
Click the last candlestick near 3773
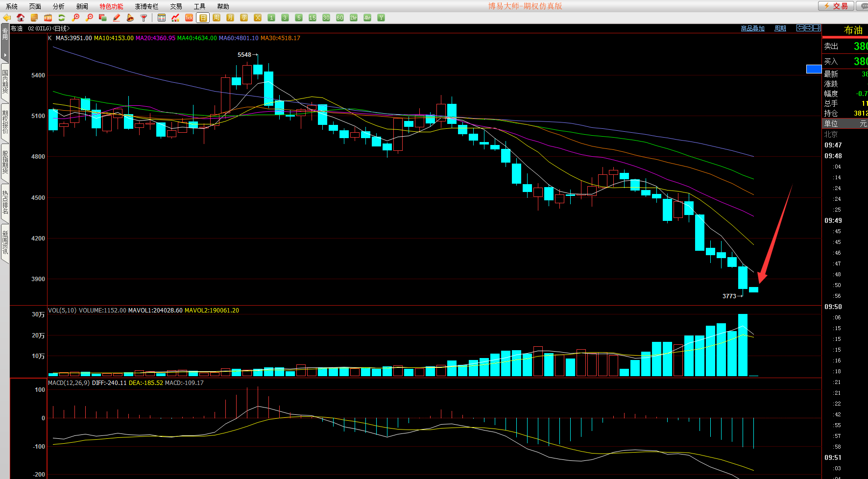click(x=753, y=290)
